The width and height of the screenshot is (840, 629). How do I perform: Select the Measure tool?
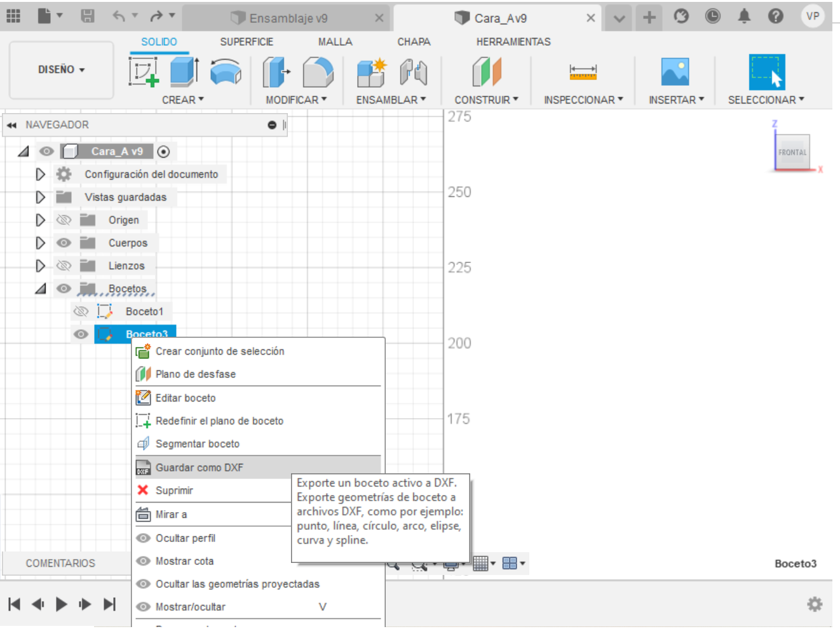coord(583,72)
